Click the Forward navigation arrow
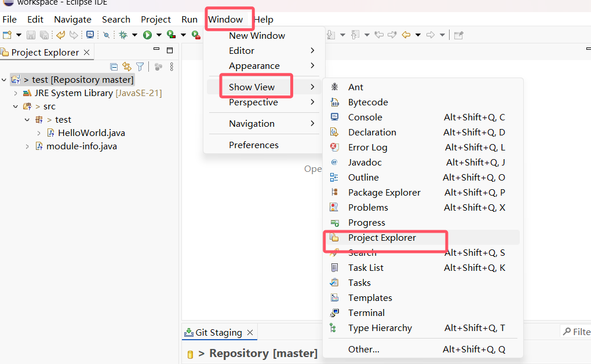 click(431, 35)
